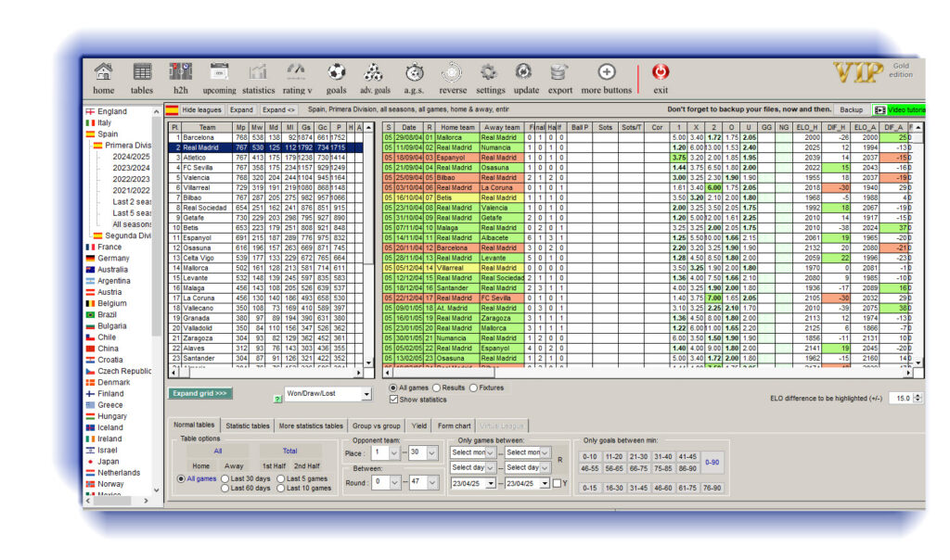This screenshot has height=560, width=950.
Task: Click the Spain flag beside Hide leagues
Action: [172, 110]
